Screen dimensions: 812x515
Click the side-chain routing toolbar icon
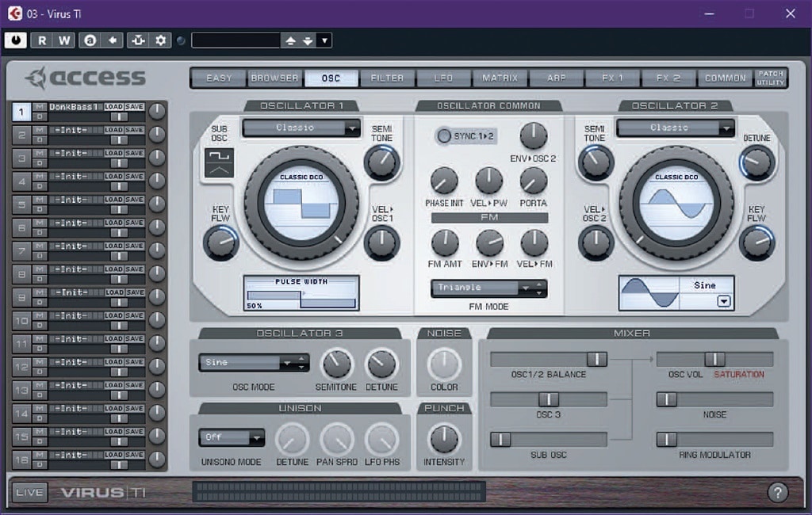tap(138, 40)
